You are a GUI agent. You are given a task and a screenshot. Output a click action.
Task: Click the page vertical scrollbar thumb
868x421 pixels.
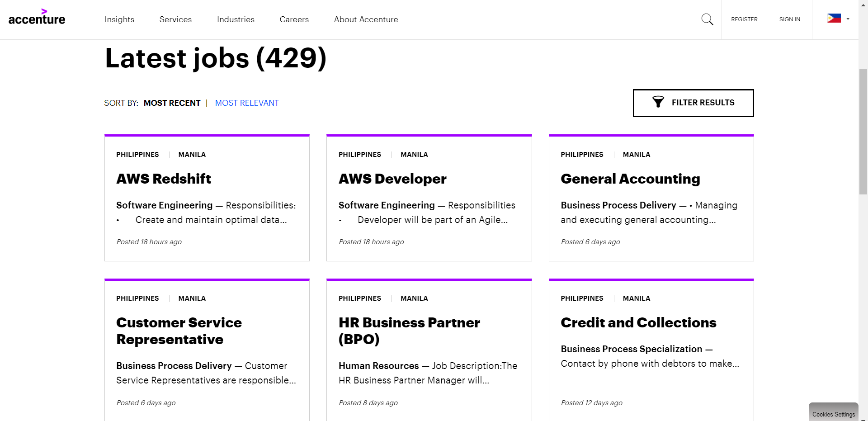[x=863, y=131]
